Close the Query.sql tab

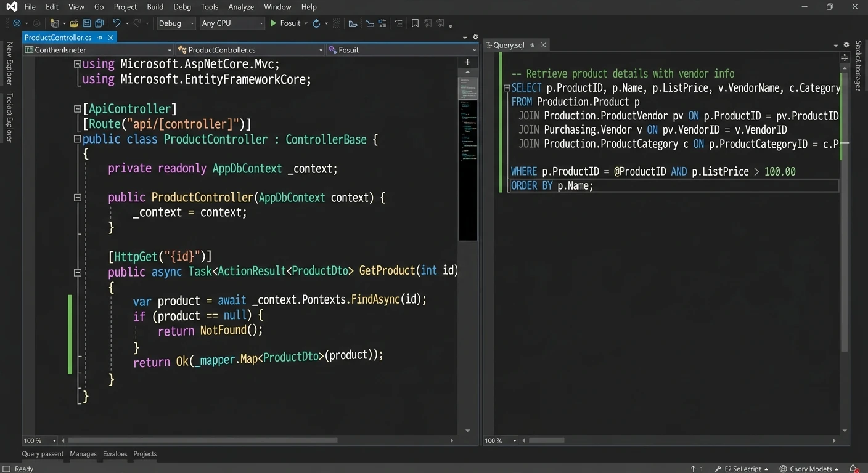point(543,45)
